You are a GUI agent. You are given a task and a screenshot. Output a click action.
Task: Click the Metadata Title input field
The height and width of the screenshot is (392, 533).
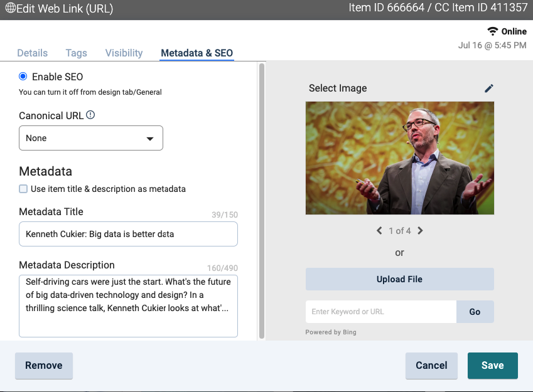[128, 234]
